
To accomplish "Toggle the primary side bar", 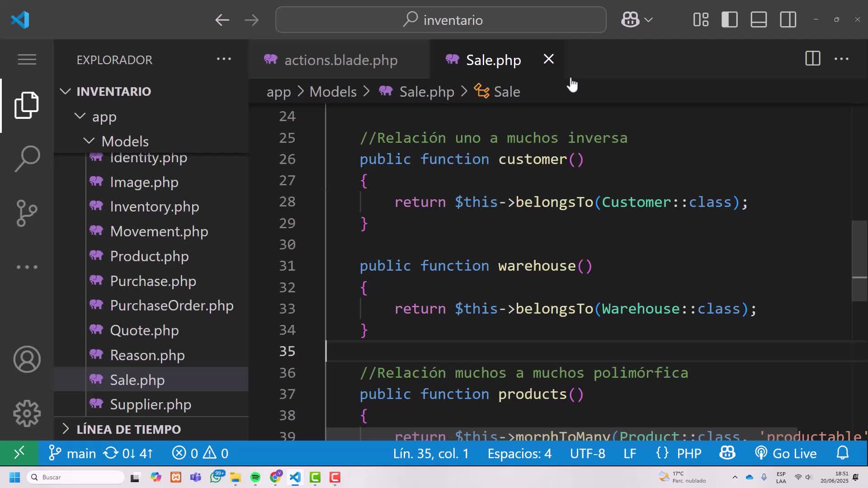I will (730, 20).
